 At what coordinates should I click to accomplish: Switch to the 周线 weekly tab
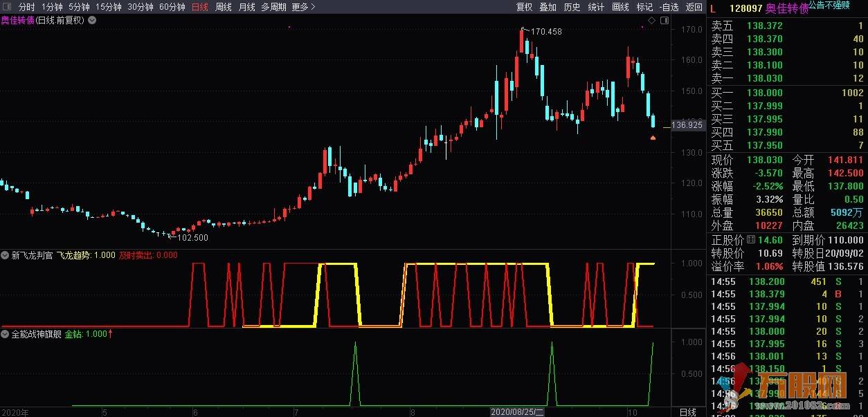(x=223, y=7)
